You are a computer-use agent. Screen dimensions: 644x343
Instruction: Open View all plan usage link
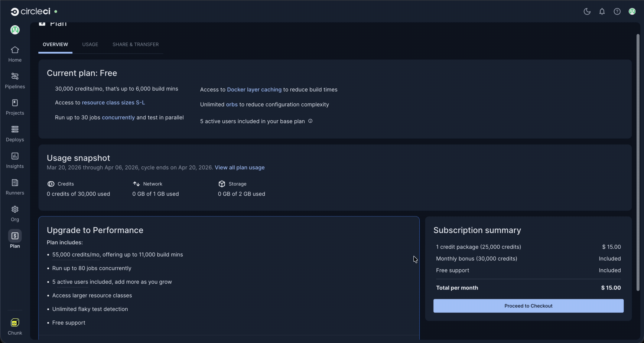click(x=240, y=167)
